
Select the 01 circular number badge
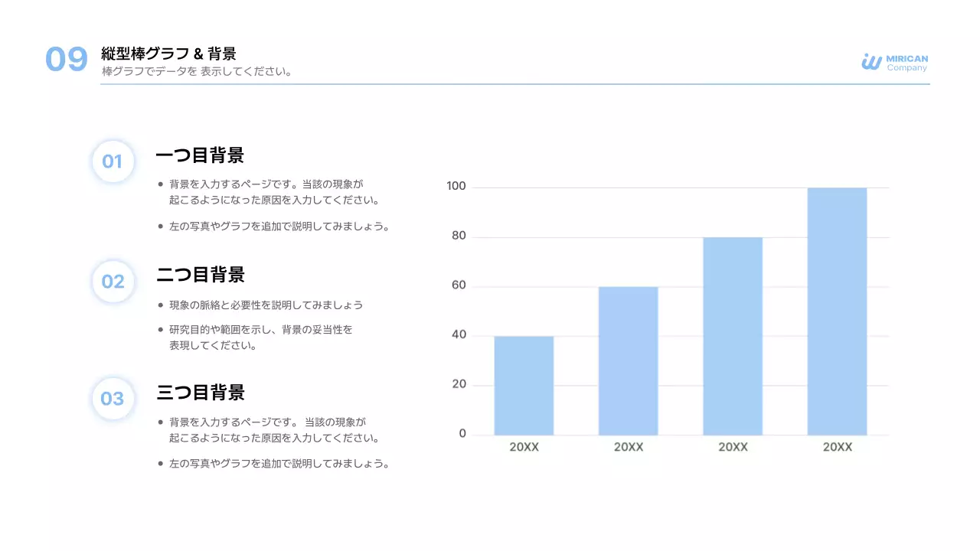tap(113, 161)
